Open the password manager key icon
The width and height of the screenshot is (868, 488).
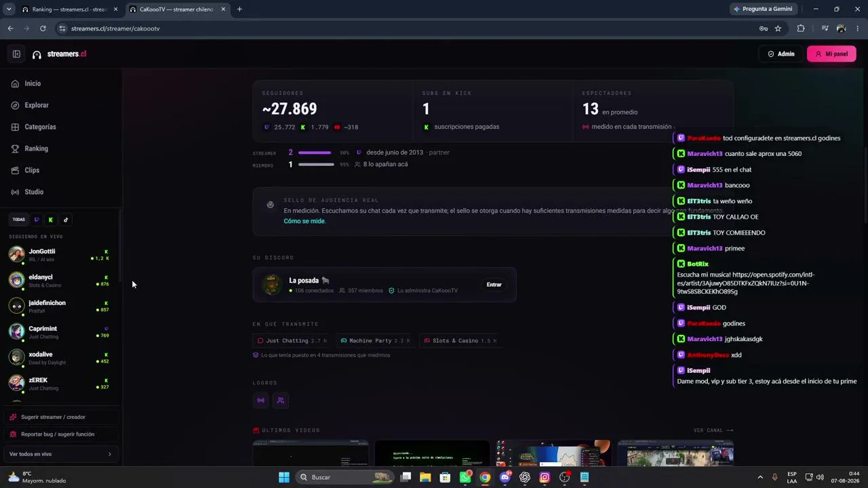[x=763, y=28]
